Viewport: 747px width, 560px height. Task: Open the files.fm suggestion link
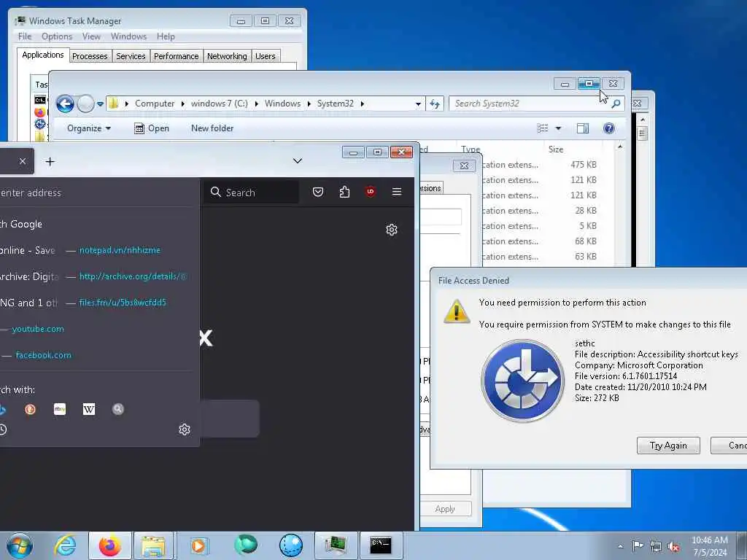point(123,303)
